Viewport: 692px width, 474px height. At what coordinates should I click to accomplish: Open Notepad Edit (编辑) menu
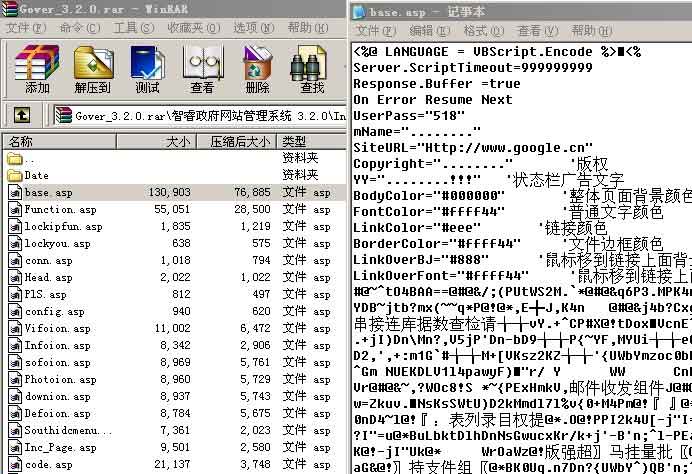[x=430, y=31]
